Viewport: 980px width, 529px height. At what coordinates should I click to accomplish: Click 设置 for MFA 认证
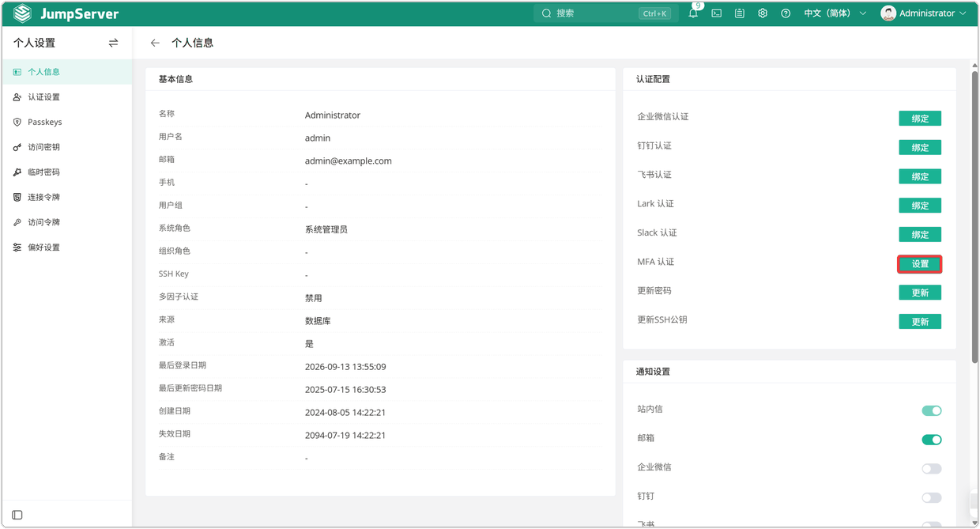tap(920, 264)
